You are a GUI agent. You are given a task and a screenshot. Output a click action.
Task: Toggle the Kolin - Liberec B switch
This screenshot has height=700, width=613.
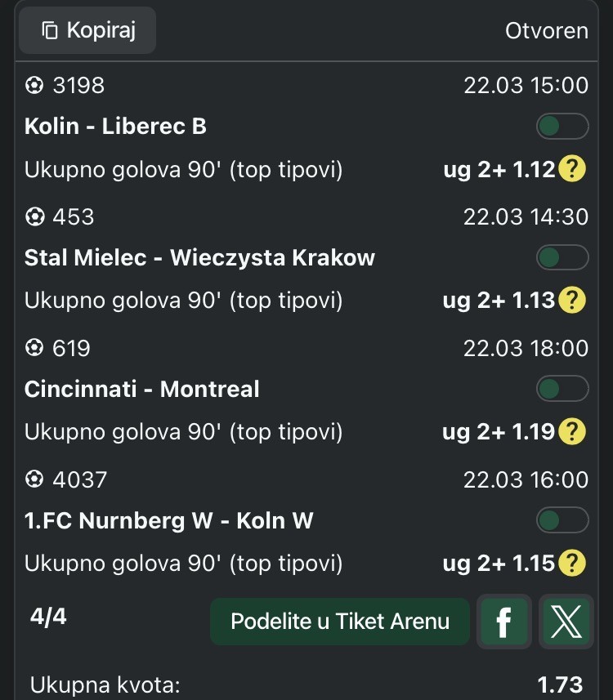pyautogui.click(x=562, y=127)
